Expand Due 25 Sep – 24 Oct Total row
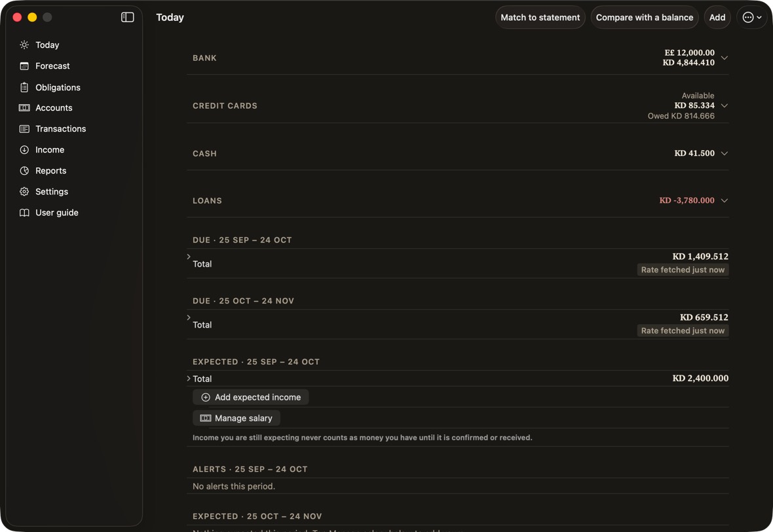The image size is (773, 532). point(189,257)
